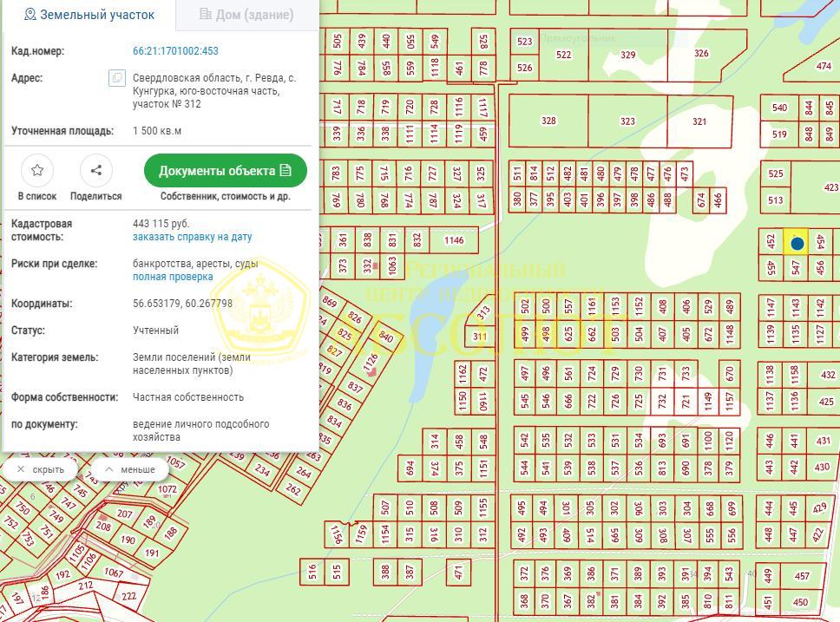Select parcel 522 on the map

click(563, 55)
